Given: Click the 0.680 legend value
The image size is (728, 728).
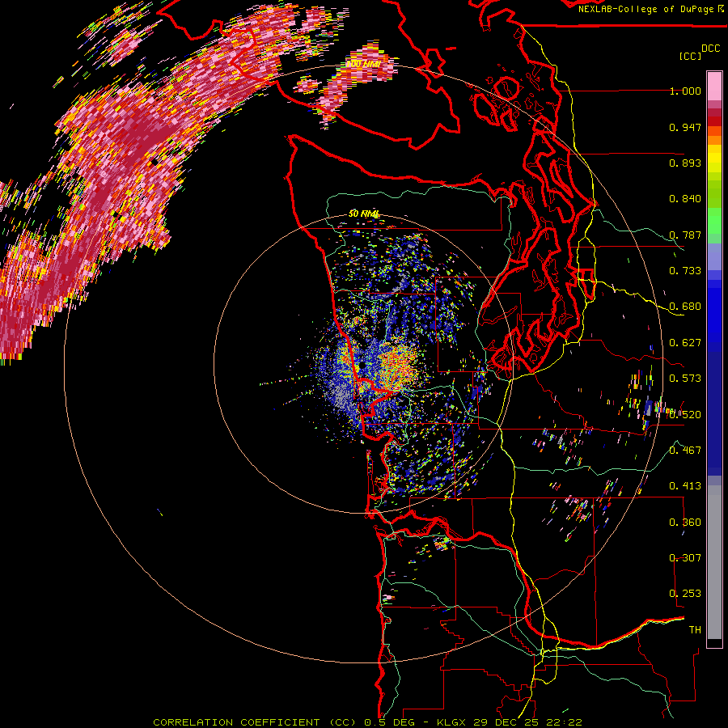Looking at the screenshot, I should point(685,307).
